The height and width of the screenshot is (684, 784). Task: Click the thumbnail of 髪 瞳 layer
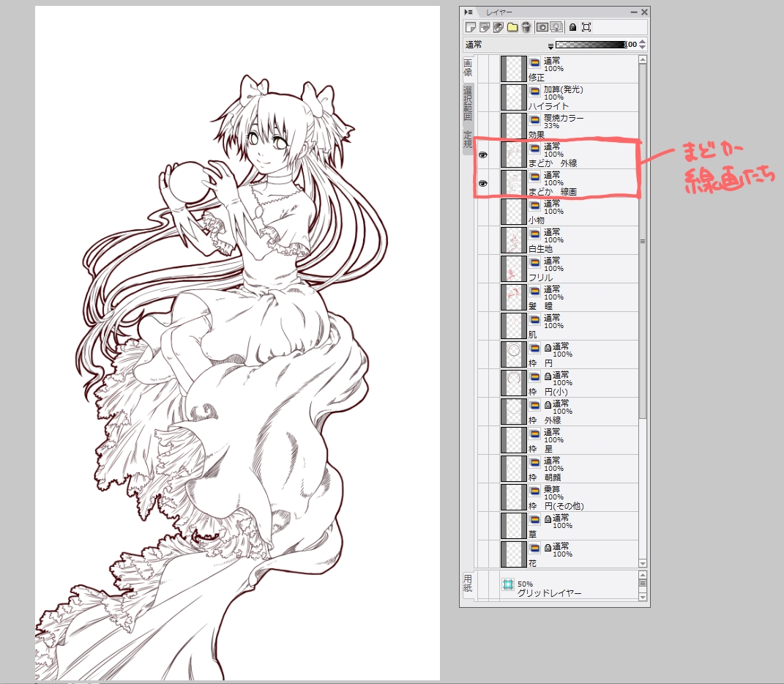coord(513,297)
